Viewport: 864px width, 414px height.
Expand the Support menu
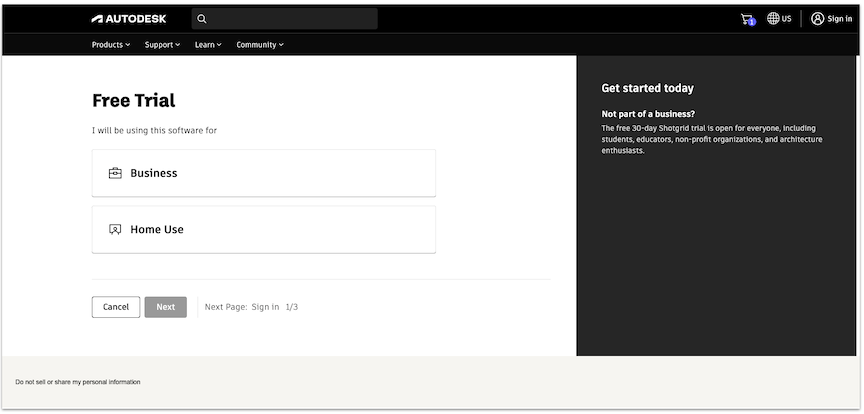tap(162, 45)
